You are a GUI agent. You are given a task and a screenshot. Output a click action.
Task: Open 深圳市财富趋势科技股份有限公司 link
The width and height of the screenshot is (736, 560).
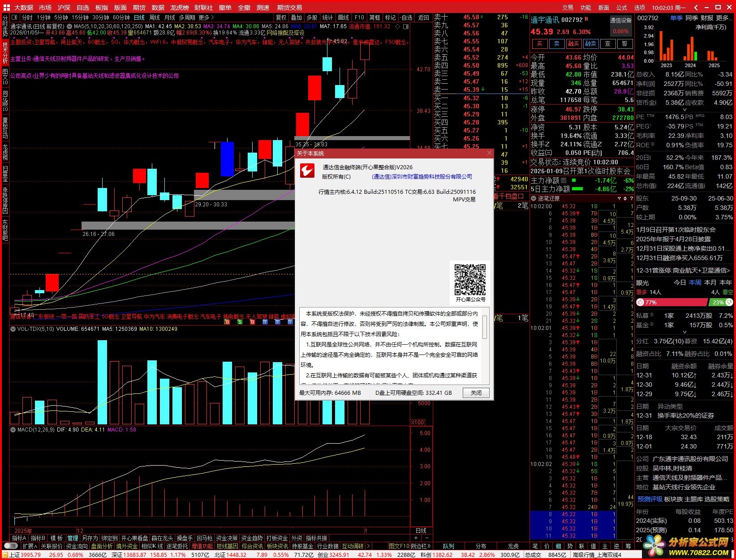pyautogui.click(x=422, y=176)
